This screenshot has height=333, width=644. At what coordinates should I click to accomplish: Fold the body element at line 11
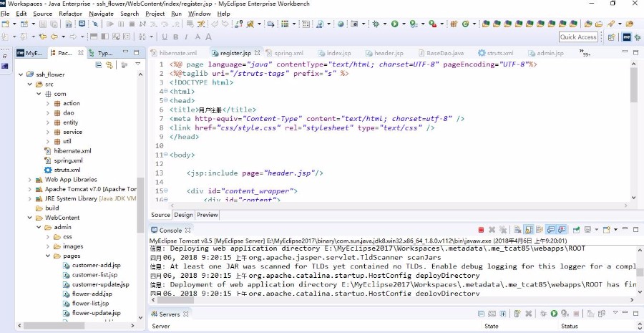point(165,155)
